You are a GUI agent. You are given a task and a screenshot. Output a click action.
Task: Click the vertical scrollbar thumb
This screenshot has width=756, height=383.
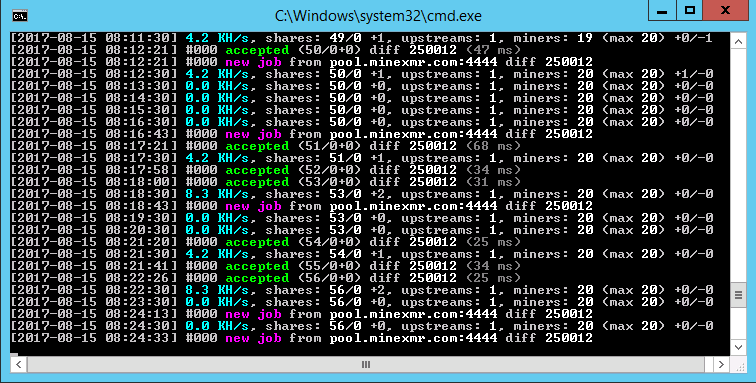(738, 294)
